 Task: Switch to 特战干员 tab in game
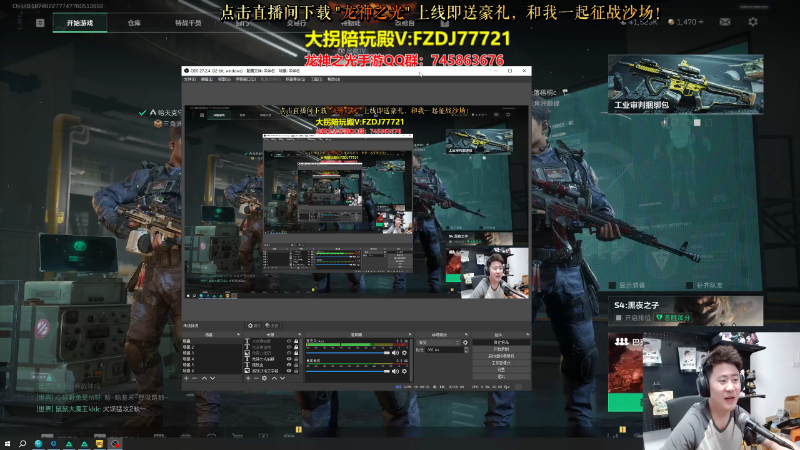tap(188, 22)
